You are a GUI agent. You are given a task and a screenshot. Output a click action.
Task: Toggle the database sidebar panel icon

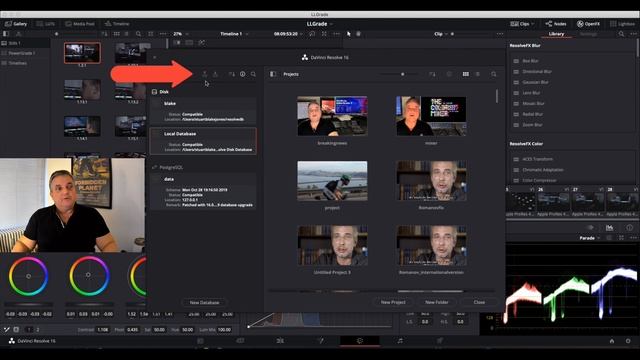coord(273,74)
